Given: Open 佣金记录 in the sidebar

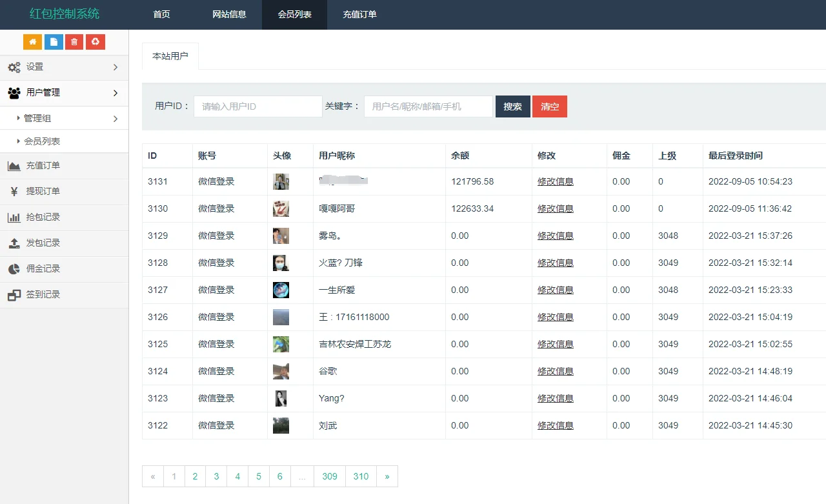Looking at the screenshot, I should click(43, 269).
